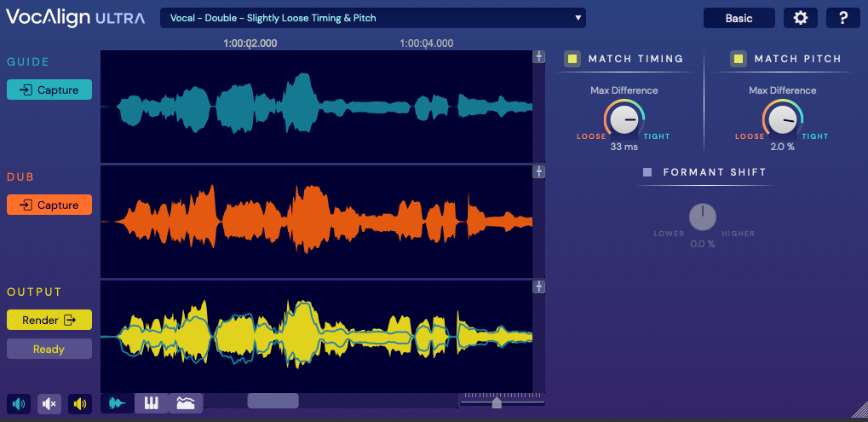This screenshot has height=422, width=868.
Task: Click the Guide waveform display
Action: point(316,107)
